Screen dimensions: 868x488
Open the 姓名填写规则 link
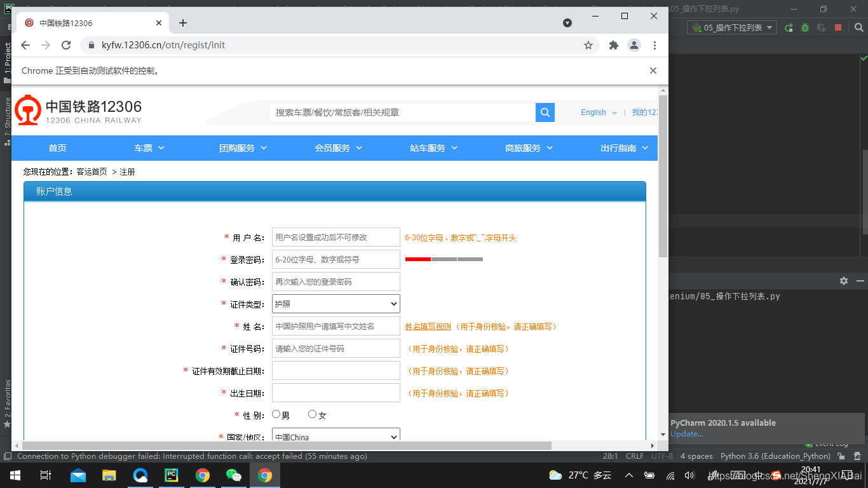coord(428,326)
